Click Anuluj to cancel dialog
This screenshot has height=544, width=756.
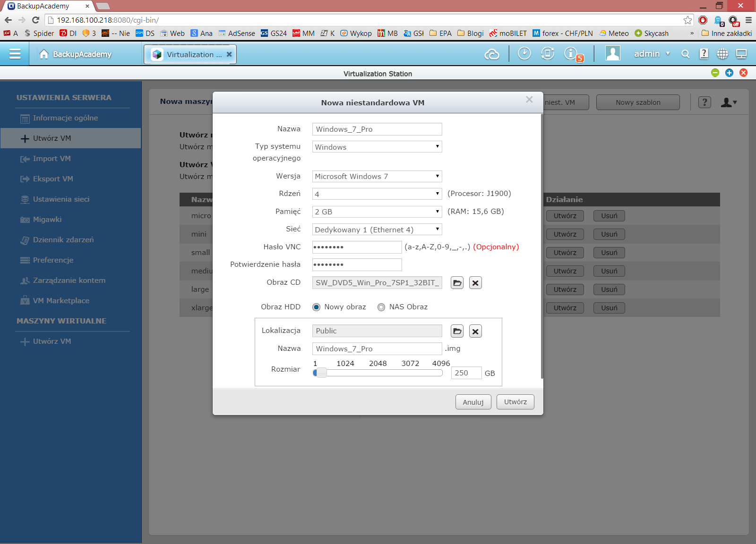click(473, 402)
